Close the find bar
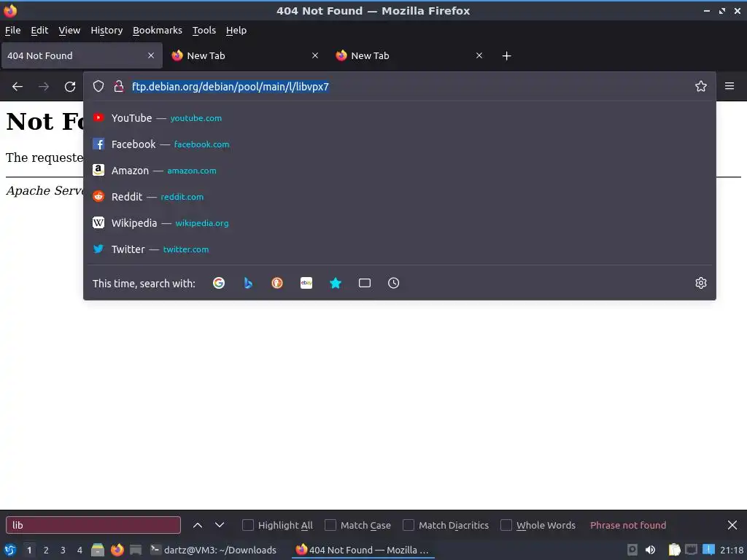Screen dimensions: 747x560 [732, 525]
